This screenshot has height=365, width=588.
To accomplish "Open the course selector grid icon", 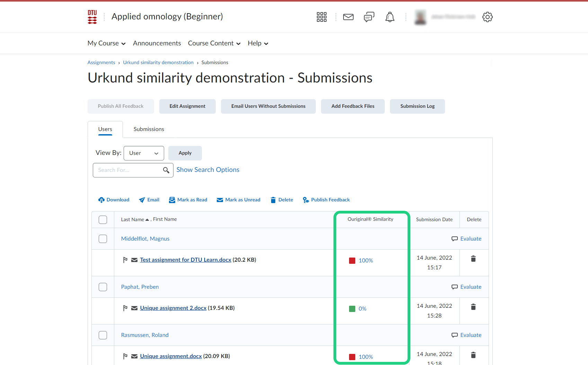I will point(321,17).
